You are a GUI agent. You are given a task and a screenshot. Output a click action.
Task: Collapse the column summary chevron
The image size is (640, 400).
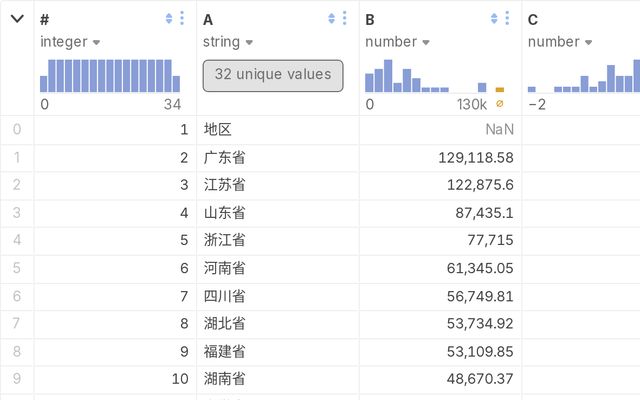coord(17,19)
